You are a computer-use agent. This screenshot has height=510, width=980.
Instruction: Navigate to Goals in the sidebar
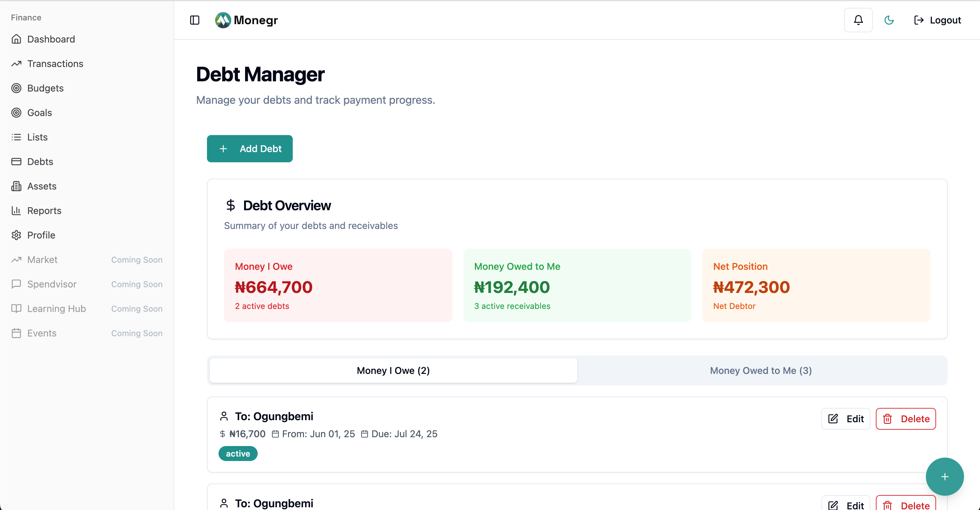point(39,113)
